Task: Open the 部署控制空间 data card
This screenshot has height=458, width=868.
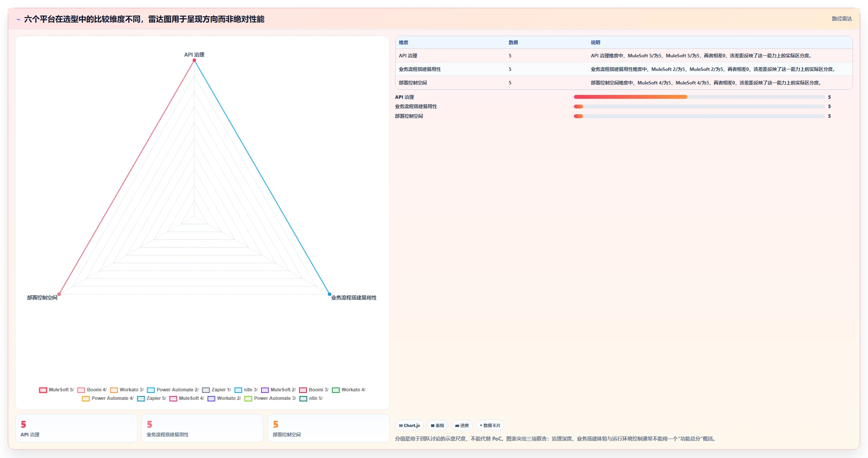Action: 329,428
